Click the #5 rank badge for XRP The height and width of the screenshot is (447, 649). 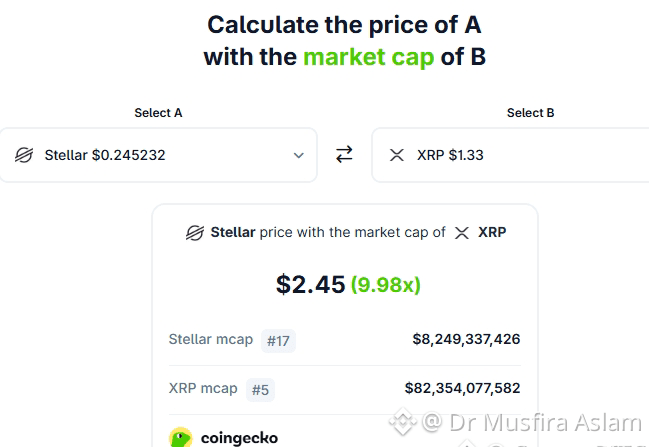point(260,390)
